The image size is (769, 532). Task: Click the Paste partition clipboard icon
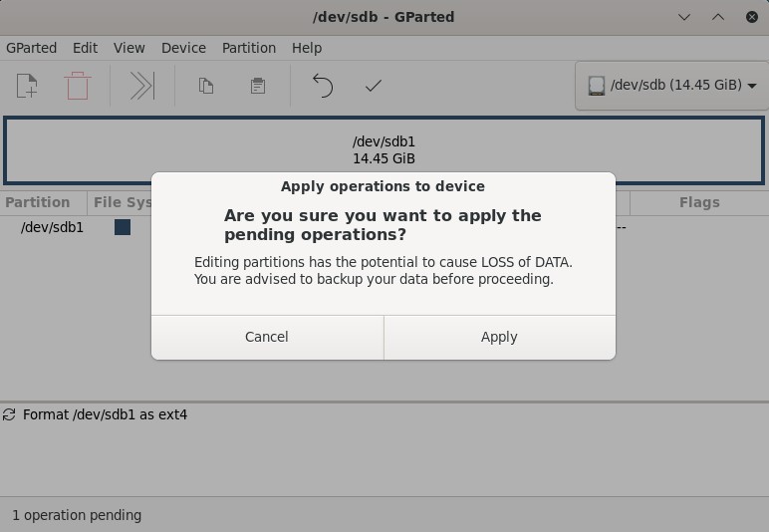pos(257,86)
